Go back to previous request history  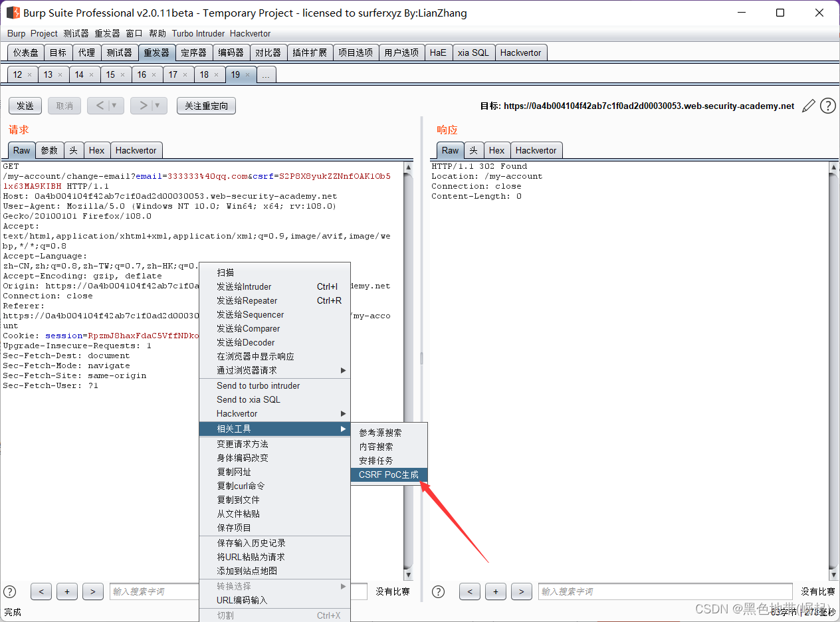coord(98,106)
